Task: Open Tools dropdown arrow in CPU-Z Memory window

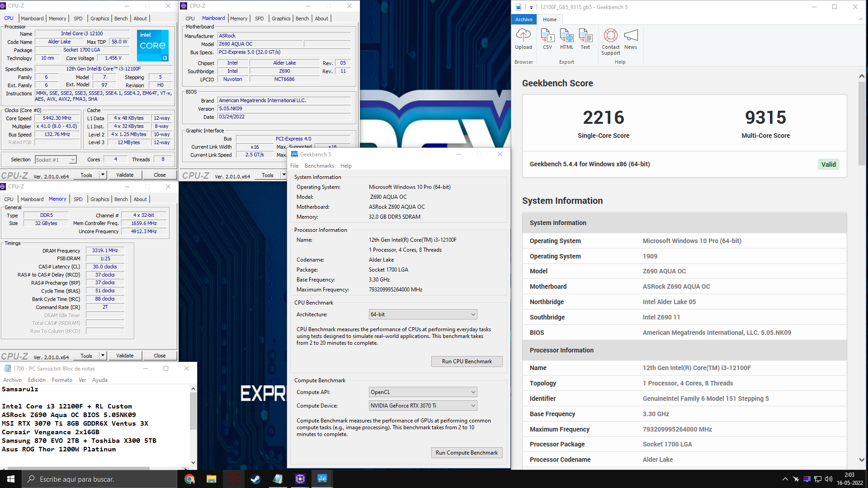Action: (103, 356)
